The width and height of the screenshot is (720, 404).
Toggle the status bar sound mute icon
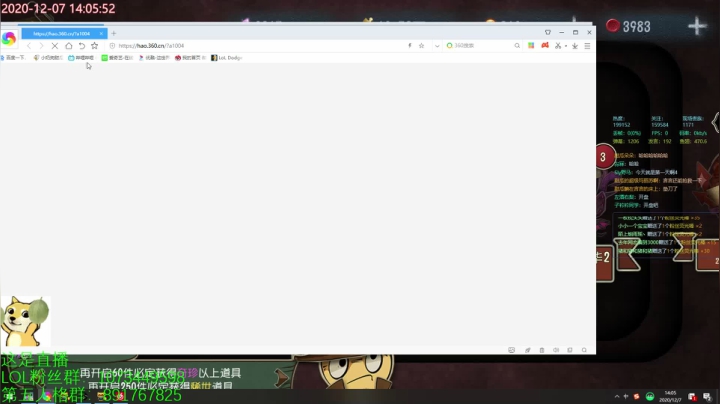pos(556,350)
